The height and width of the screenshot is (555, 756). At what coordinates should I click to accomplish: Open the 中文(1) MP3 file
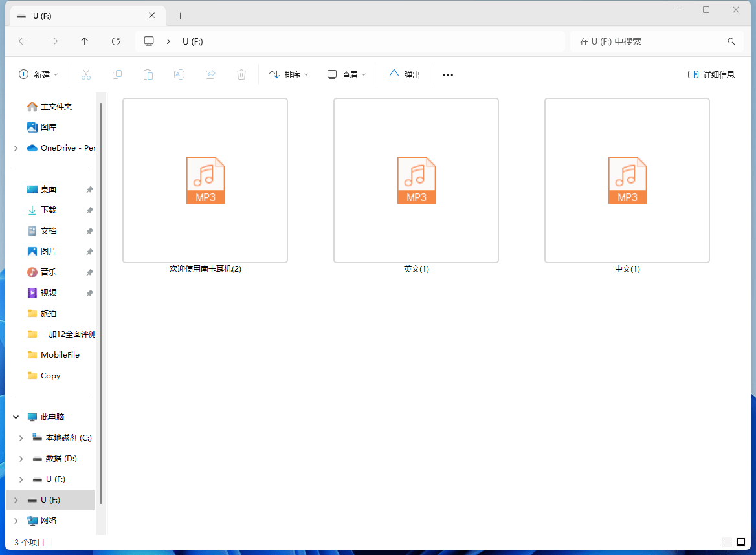627,180
